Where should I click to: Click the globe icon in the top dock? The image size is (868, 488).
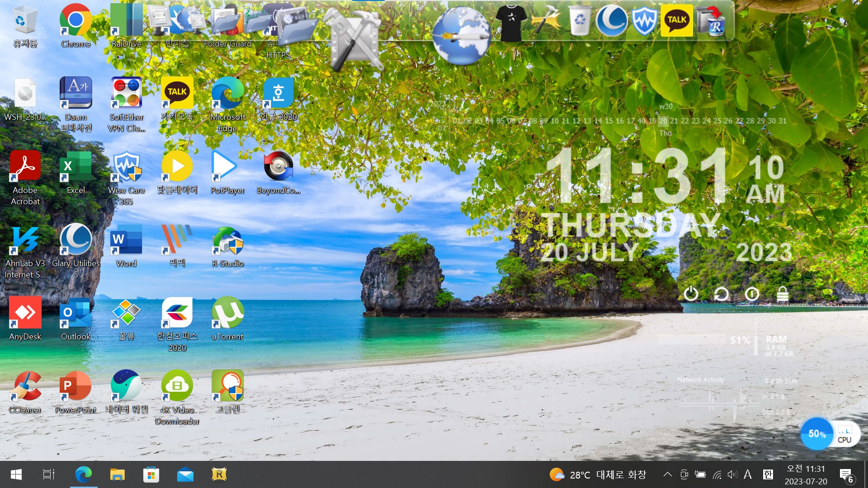tap(461, 35)
